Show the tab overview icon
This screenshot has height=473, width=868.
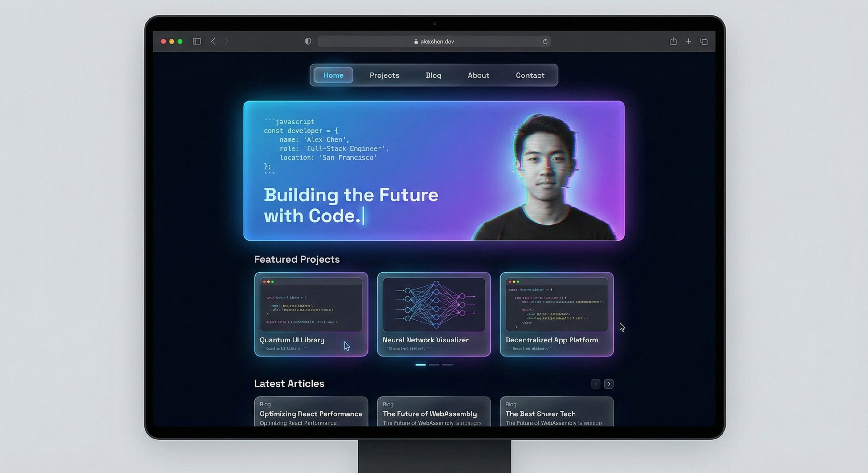704,41
